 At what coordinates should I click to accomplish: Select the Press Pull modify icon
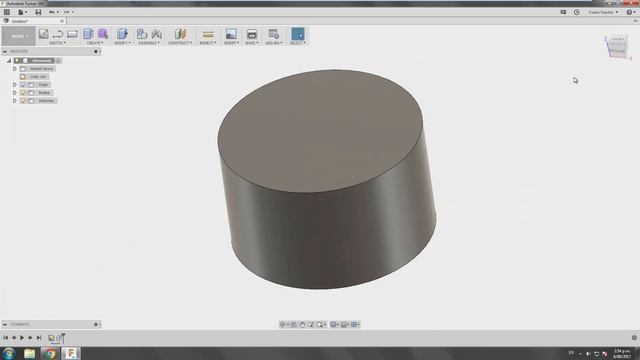pos(122,34)
